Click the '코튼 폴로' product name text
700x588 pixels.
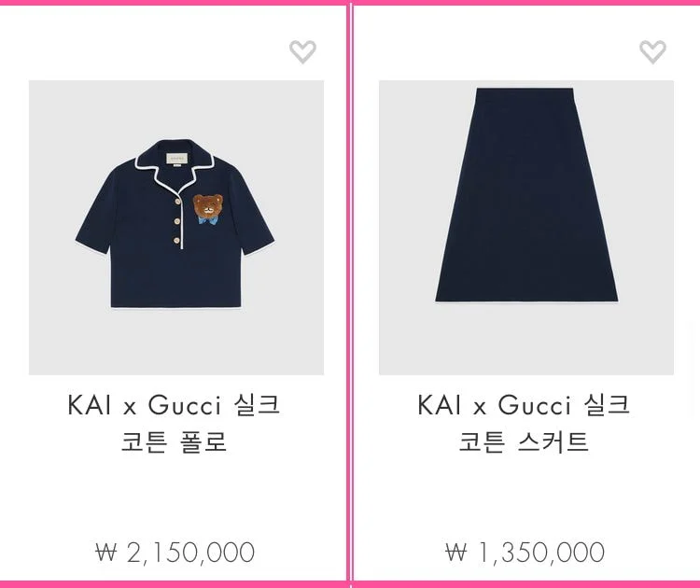click(x=175, y=441)
